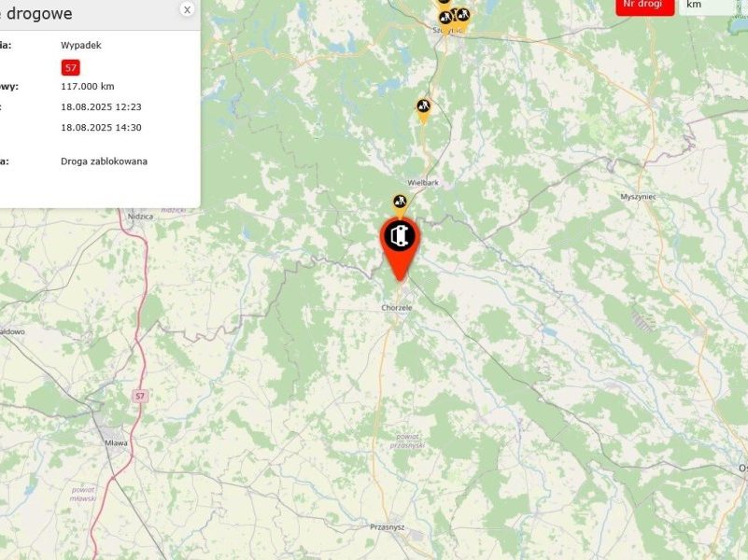
Task: Click the Droga zablokowana status text
Action: (104, 161)
